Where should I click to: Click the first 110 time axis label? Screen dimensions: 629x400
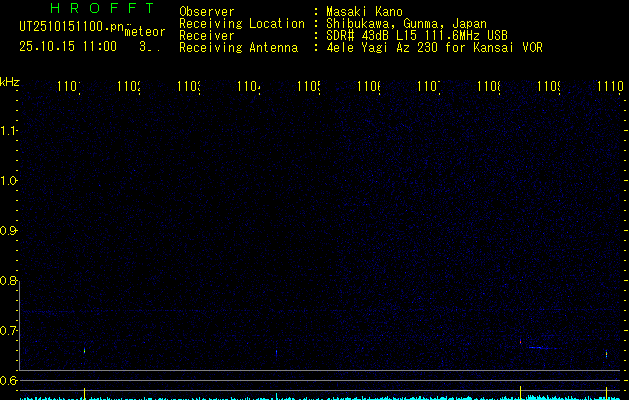tap(68, 88)
